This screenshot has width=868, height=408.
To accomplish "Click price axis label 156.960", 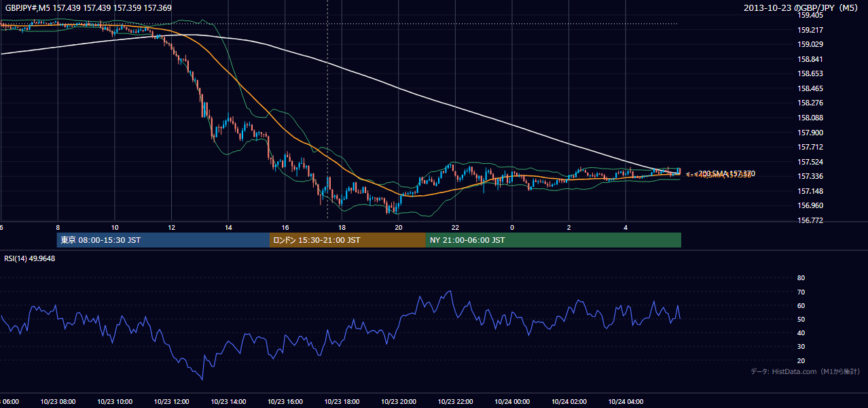I will (x=810, y=205).
